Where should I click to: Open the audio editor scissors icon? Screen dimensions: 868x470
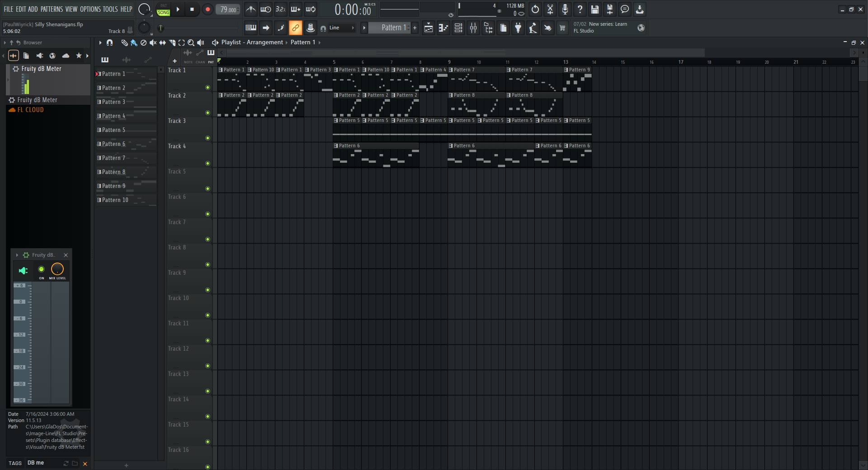point(550,9)
